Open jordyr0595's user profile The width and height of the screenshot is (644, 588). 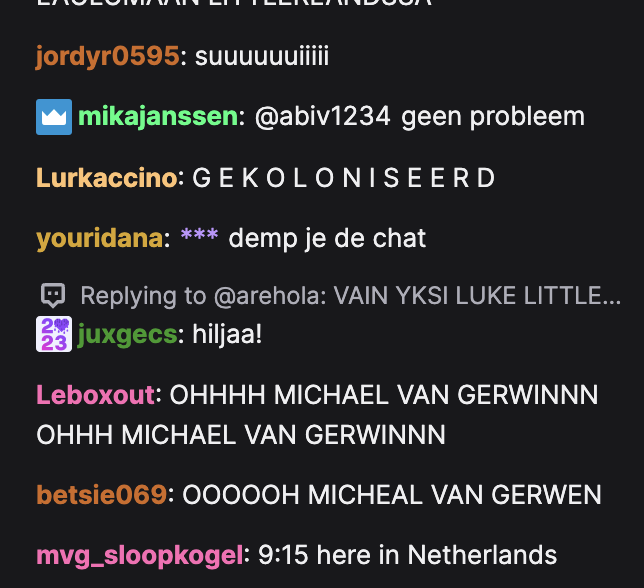pos(108,56)
